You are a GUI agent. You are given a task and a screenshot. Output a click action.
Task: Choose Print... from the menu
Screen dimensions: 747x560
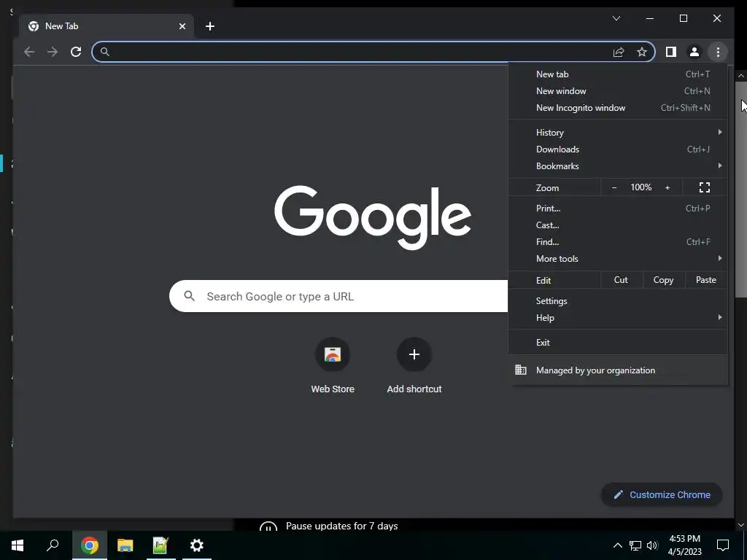(x=618, y=209)
